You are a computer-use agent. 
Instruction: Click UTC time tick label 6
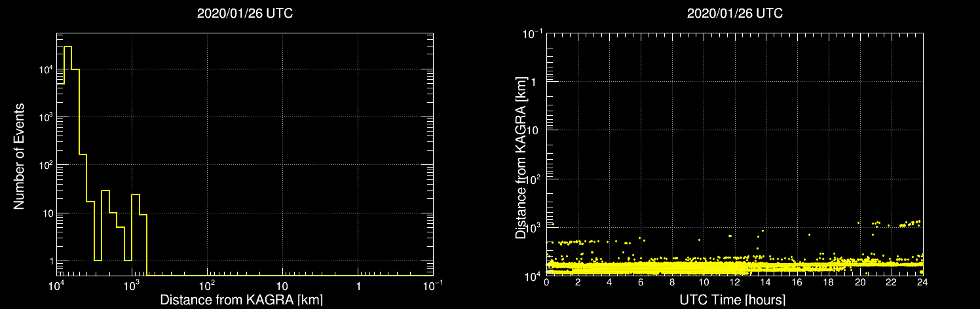641,282
